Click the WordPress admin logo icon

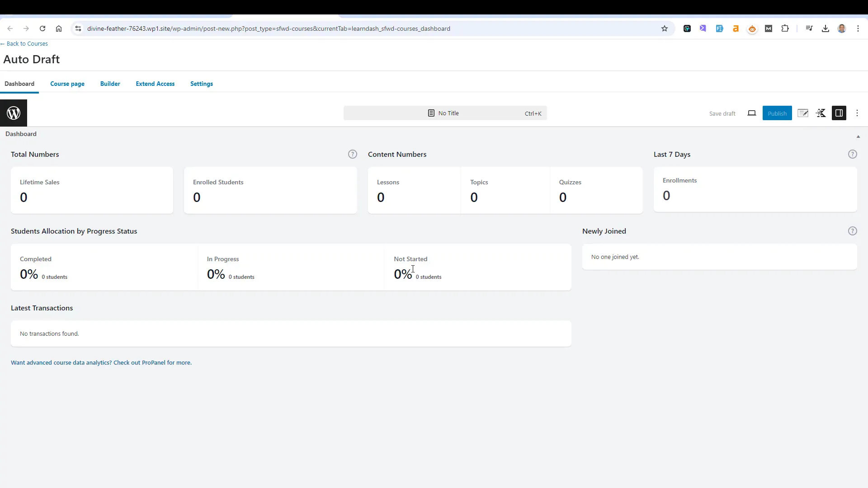point(13,113)
